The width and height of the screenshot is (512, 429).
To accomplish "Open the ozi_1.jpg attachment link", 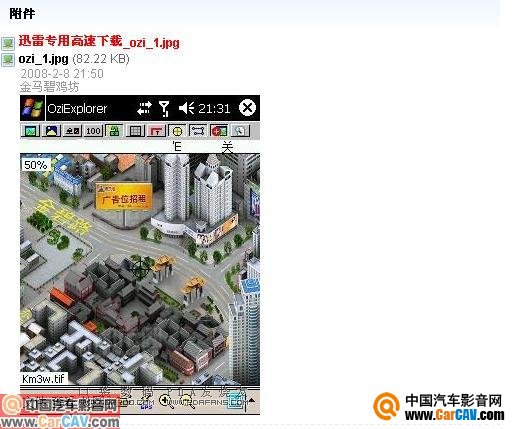I will click(43, 59).
